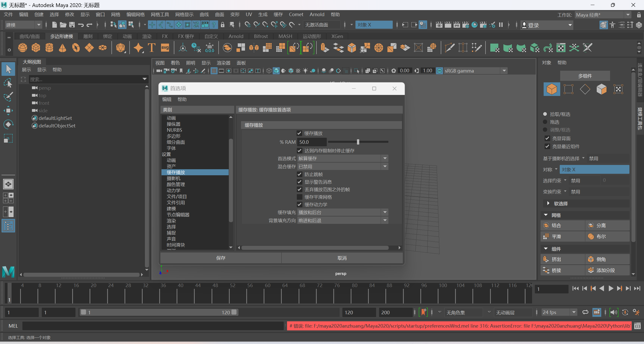Select object mode cube in modeling toolkit
The image size is (644, 344).
point(552,89)
